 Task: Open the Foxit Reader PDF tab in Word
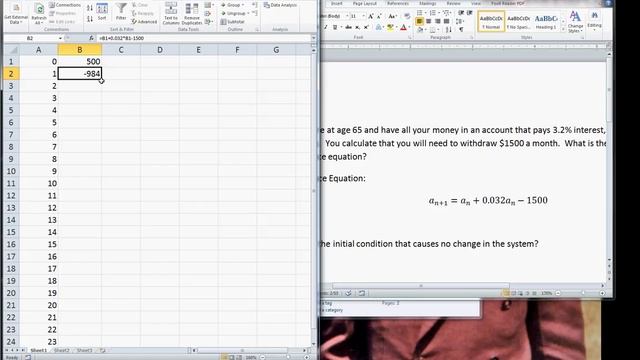click(507, 4)
